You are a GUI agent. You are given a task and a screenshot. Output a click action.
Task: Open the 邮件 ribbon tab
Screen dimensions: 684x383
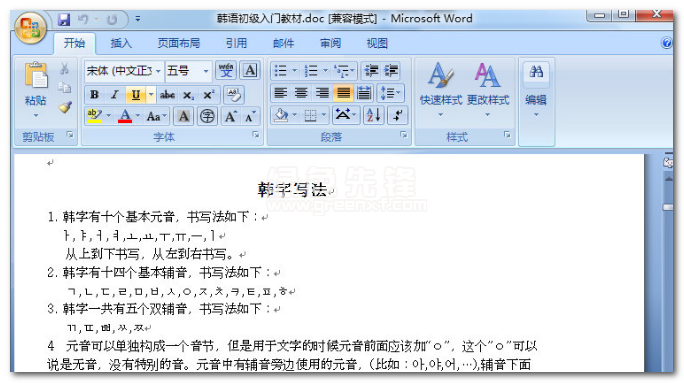283,43
